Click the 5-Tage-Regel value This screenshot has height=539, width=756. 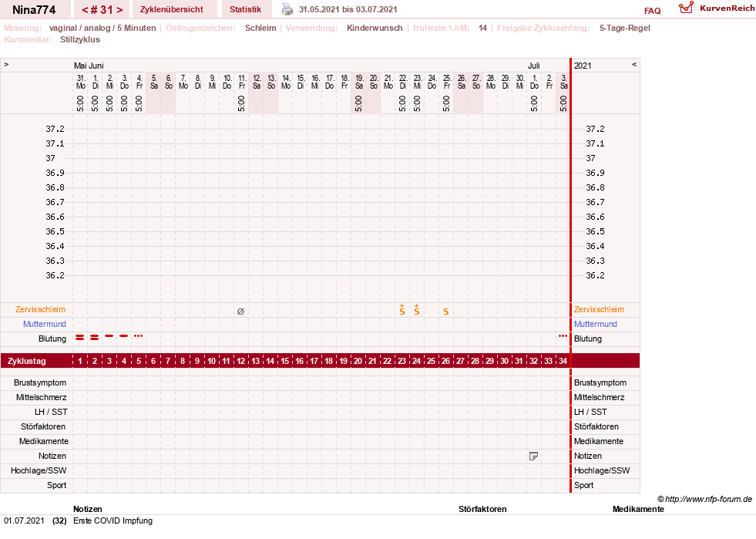[625, 28]
